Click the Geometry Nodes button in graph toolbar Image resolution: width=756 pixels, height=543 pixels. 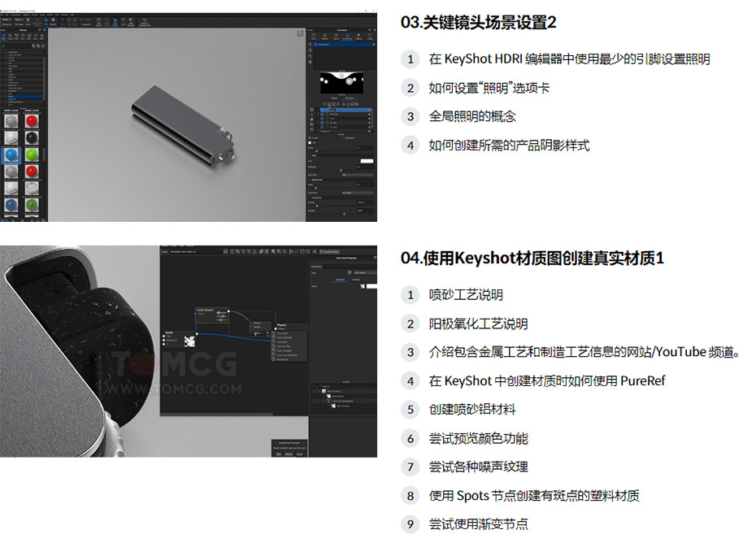pos(329,252)
